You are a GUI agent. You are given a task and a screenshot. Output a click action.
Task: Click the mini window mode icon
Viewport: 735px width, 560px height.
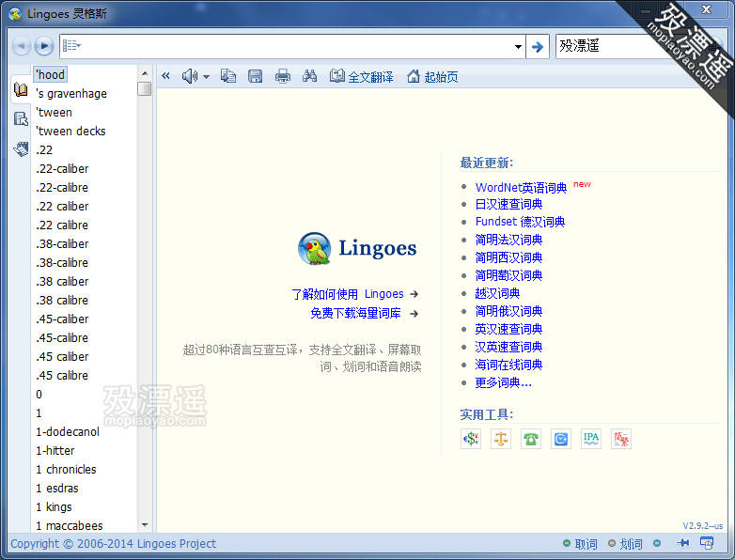[707, 543]
